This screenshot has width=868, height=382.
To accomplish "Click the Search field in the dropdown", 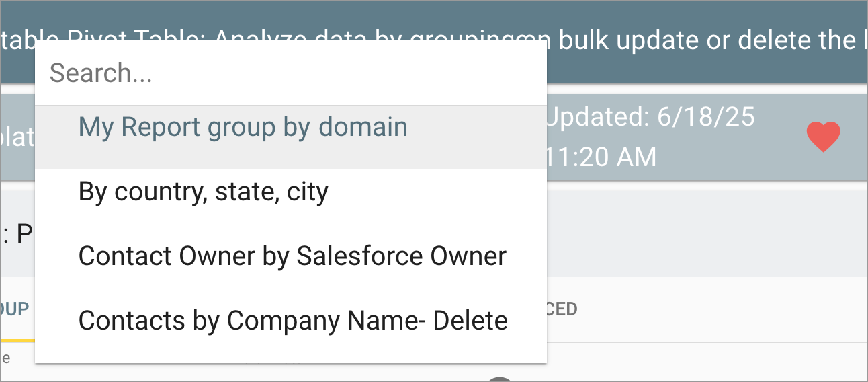I will point(290,73).
